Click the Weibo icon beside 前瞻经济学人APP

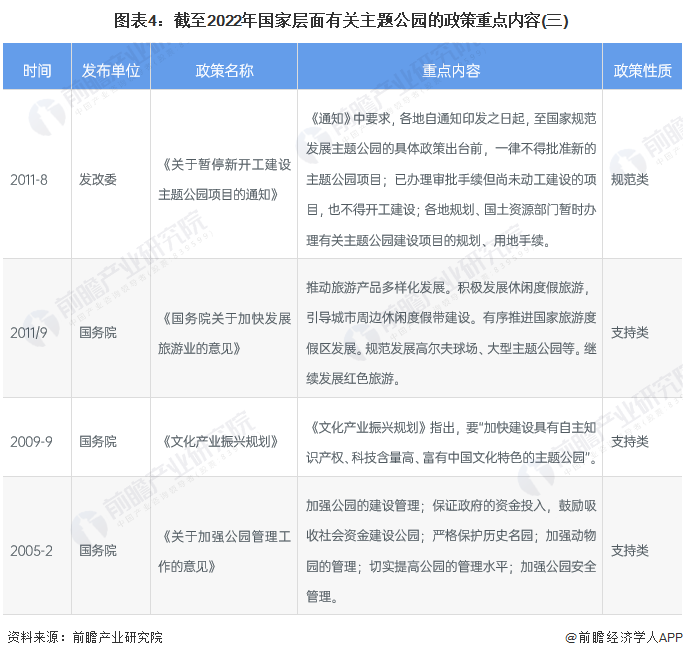(572, 637)
